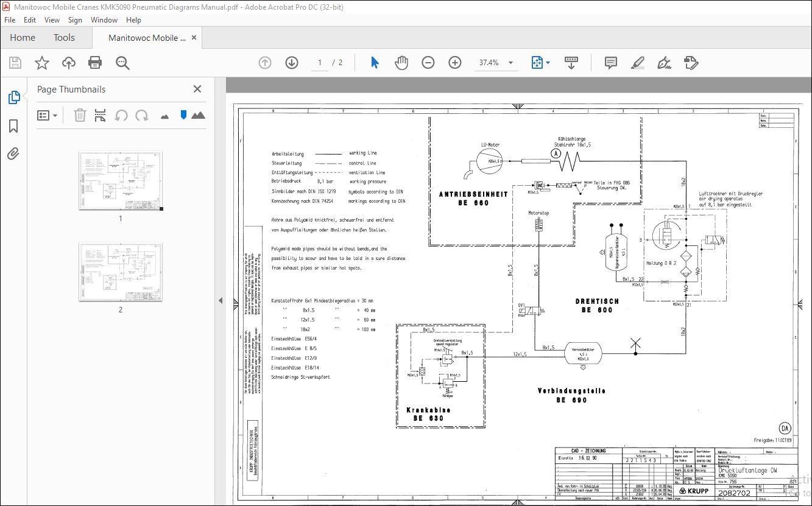Open the Bookmarks sidebar icon
Image resolution: width=812 pixels, height=506 pixels.
13,126
